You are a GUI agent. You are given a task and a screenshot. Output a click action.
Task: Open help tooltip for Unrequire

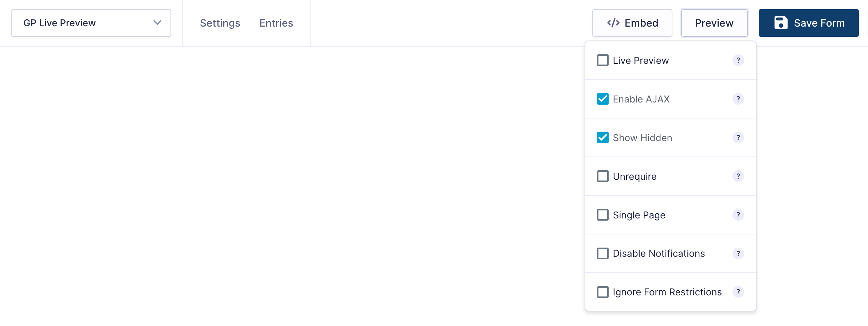click(738, 176)
